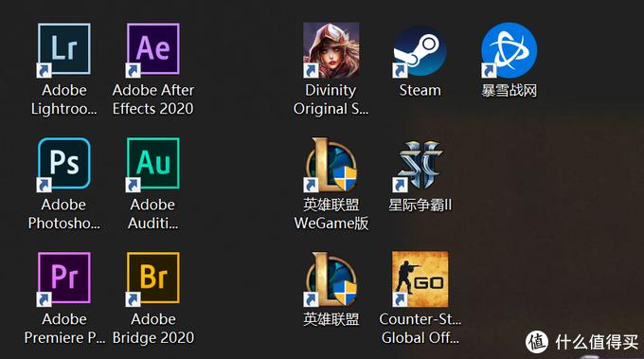The width and height of the screenshot is (644, 359).
Task: Click the Adobe Premiere Pro Pr icon
Action: point(64,278)
